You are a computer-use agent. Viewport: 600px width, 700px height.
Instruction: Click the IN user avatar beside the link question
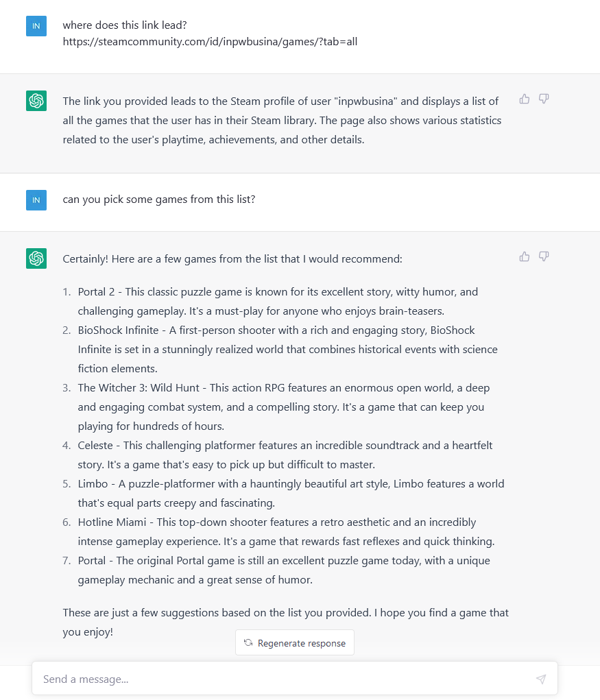(36, 26)
